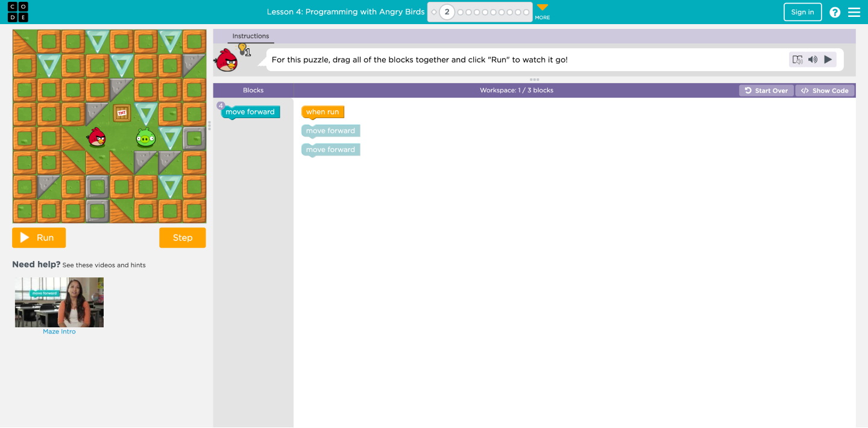Select the first faded move forward block
Screen dimensions: 868x428
pyautogui.click(x=331, y=131)
